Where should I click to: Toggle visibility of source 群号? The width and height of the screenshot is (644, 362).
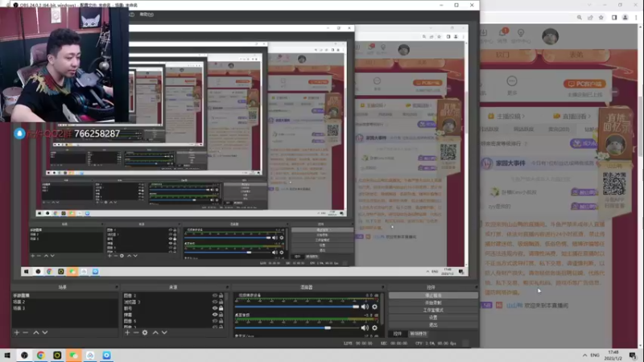pyautogui.click(x=215, y=308)
